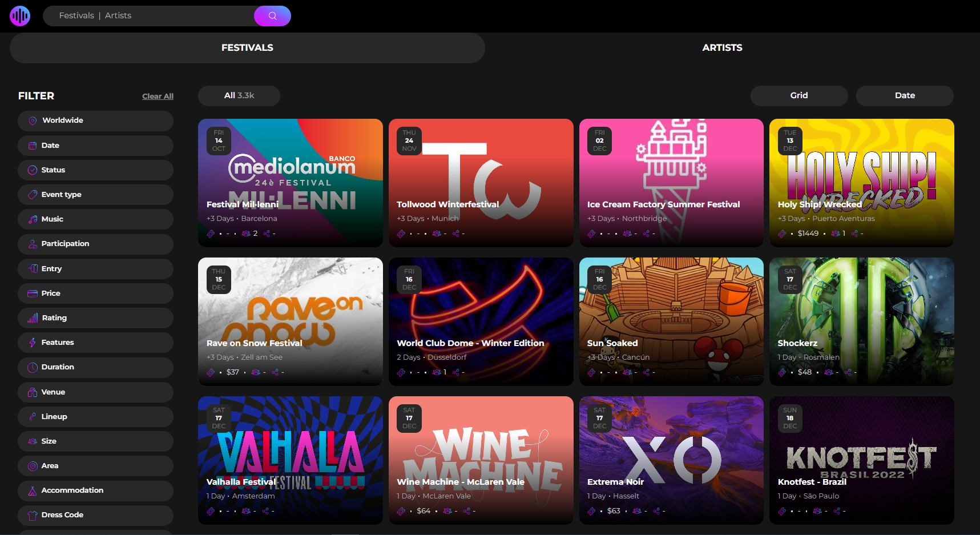Open the Ice Cream Factory Summer Festival card
980x535 pixels.
[671, 183]
